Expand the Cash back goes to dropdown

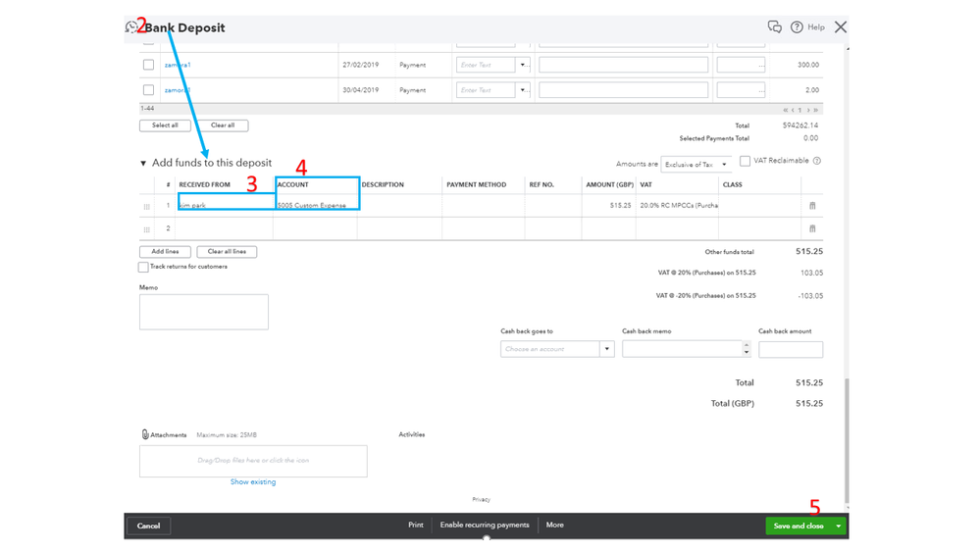[606, 349]
